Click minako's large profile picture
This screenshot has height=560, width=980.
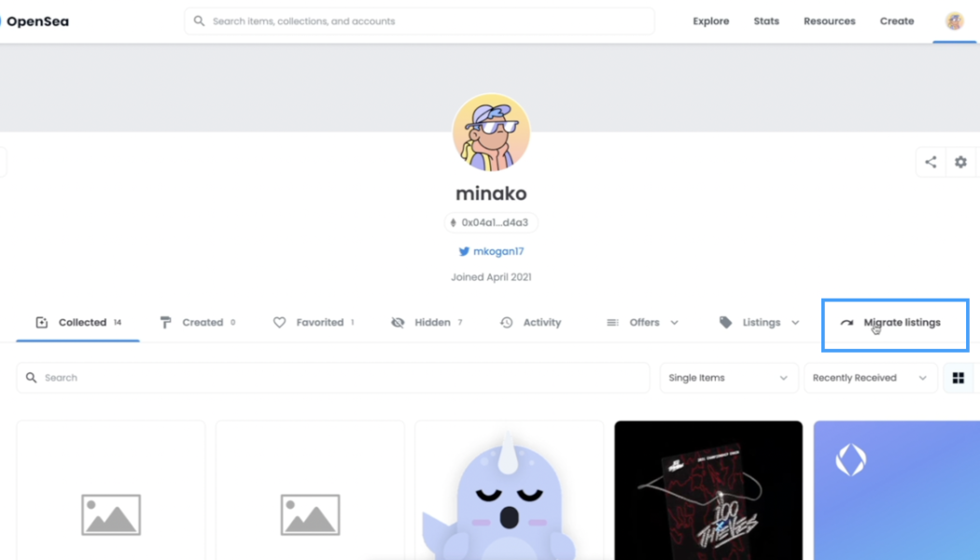[x=491, y=132]
